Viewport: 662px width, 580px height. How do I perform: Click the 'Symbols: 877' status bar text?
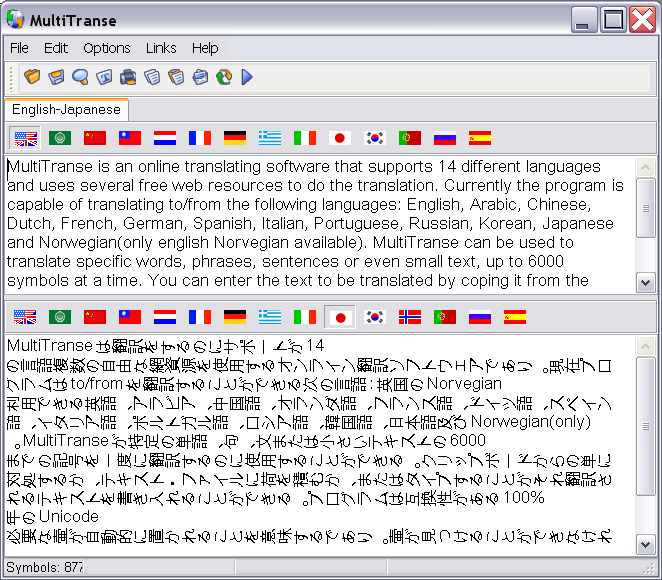pyautogui.click(x=44, y=567)
